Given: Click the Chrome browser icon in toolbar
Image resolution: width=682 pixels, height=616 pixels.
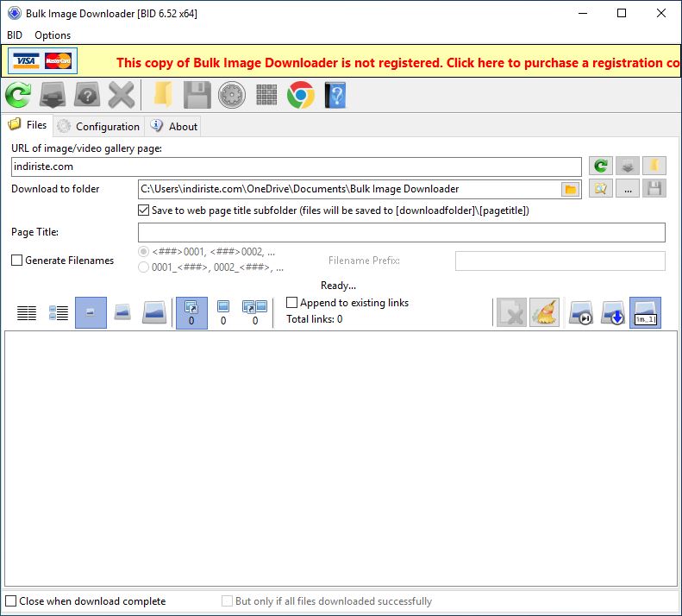Looking at the screenshot, I should [x=301, y=95].
